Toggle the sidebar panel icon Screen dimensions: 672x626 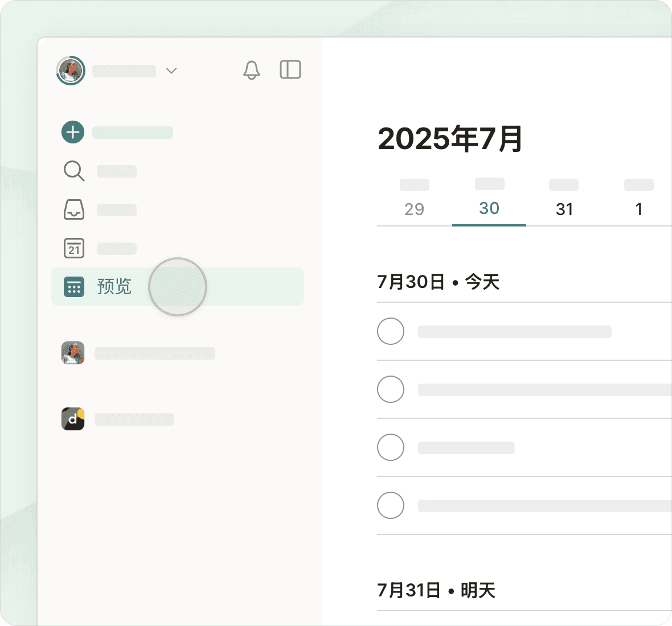point(290,69)
